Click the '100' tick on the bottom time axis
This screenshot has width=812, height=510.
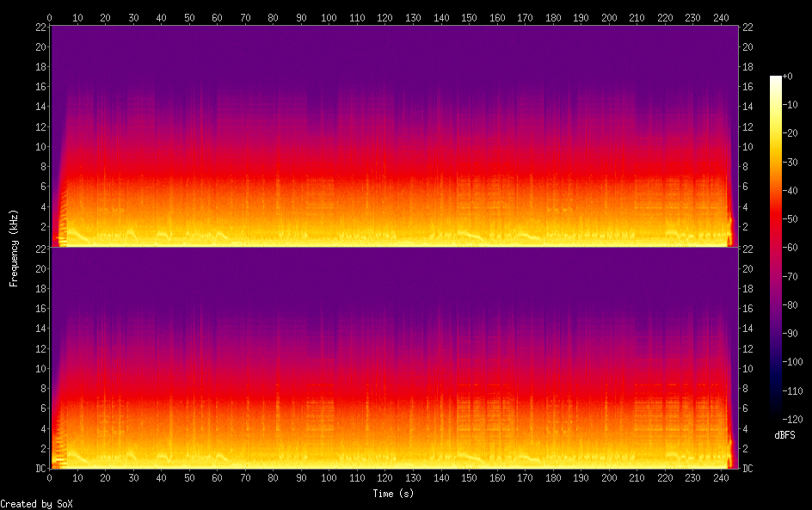tap(329, 478)
